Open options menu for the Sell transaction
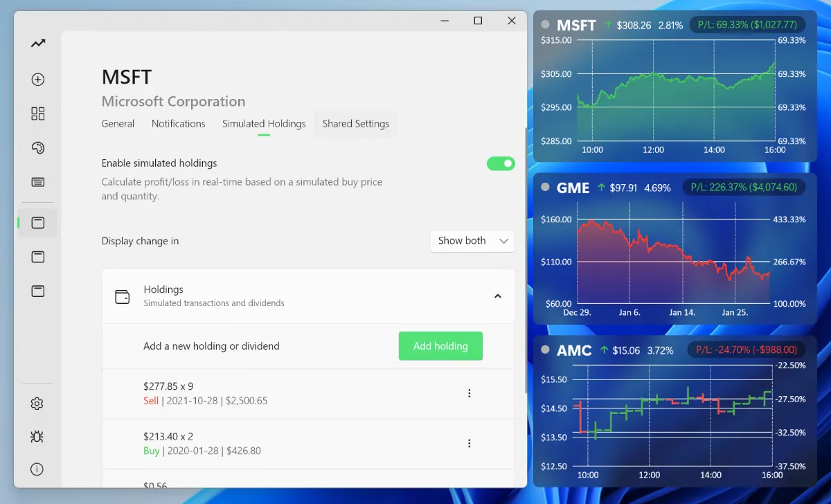Viewport: 831px width, 504px height. pyautogui.click(x=470, y=393)
